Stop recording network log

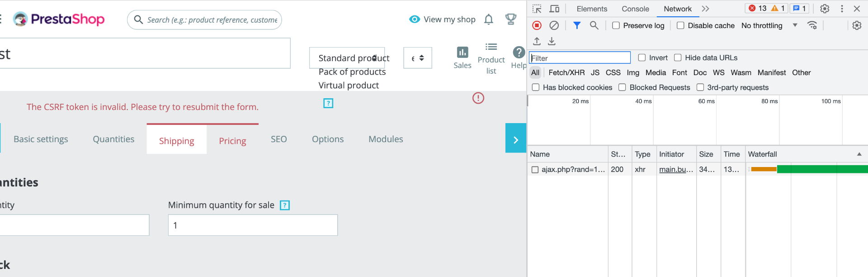pyautogui.click(x=537, y=26)
